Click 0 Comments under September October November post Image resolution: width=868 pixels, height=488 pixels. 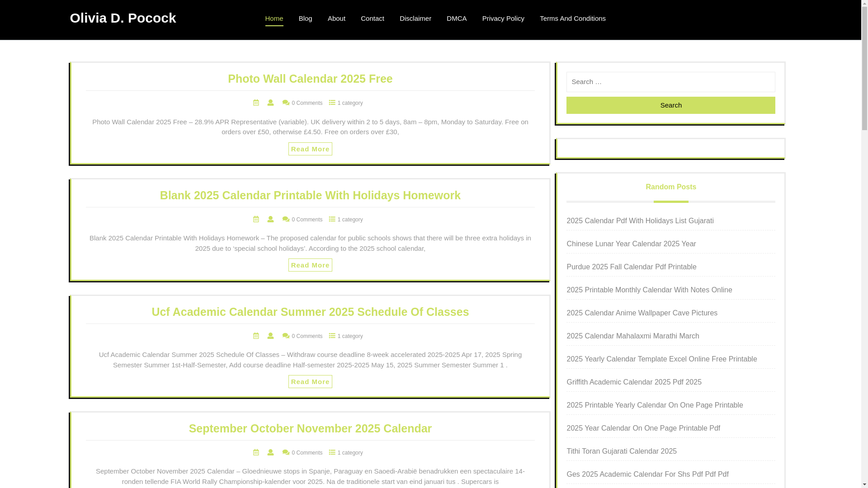tap(307, 453)
